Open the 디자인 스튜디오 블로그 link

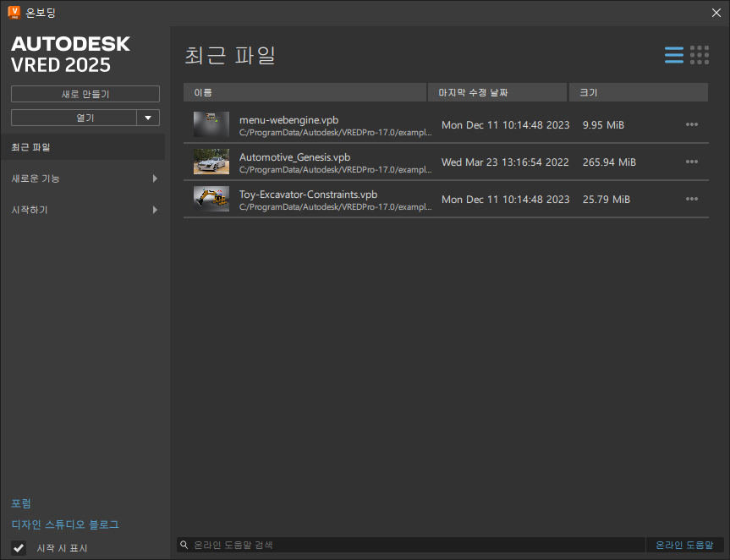point(65,524)
